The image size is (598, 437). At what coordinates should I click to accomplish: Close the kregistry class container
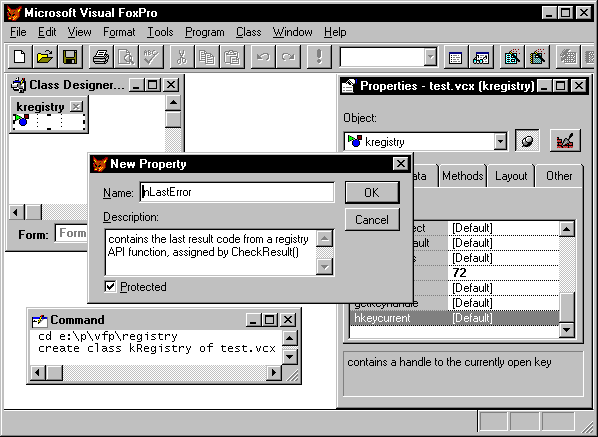[76, 106]
